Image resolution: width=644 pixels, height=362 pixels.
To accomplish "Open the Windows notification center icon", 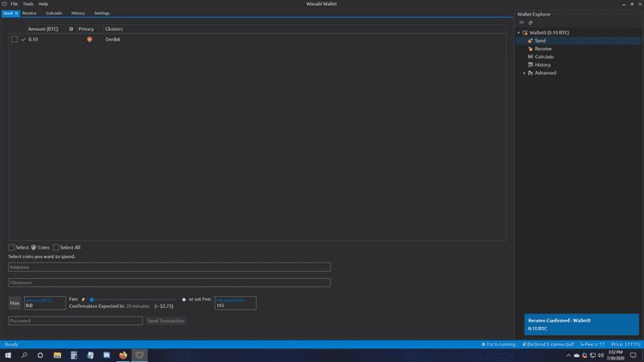I will tap(633, 355).
